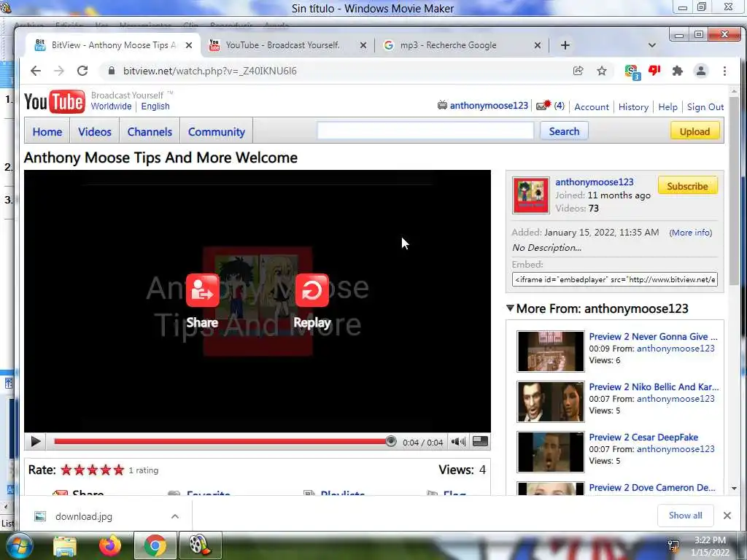This screenshot has width=747, height=560.
Task: Click the browser address bar URL
Action: (x=209, y=71)
